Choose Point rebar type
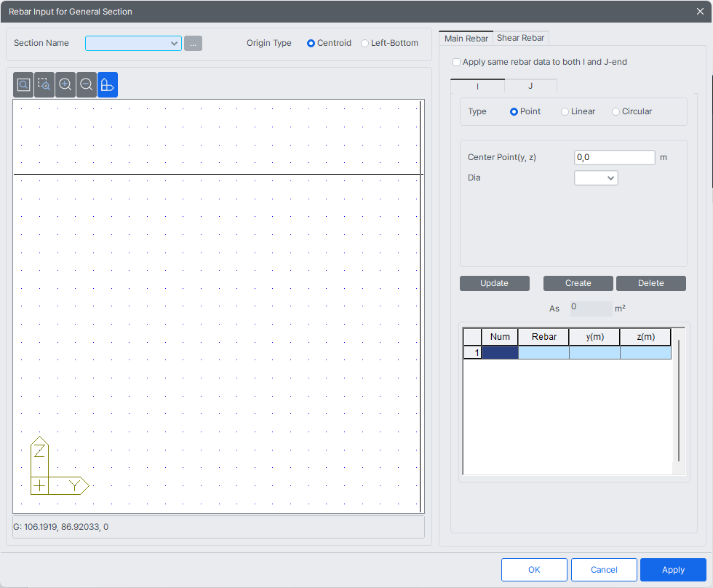The height and width of the screenshot is (588, 713). click(x=525, y=111)
